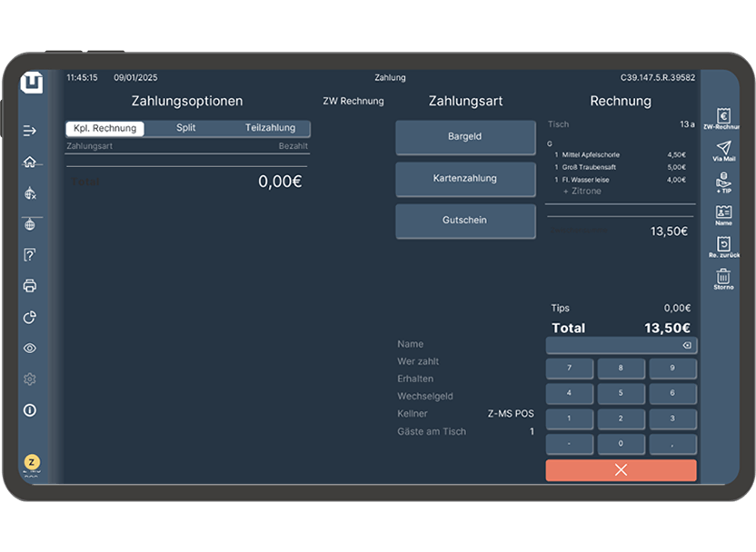
Task: Click the keypad amount input field
Action: pyautogui.click(x=613, y=346)
